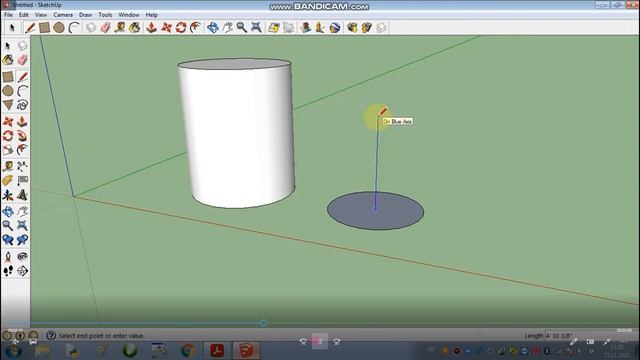Click the SketchUp taskbar icon

click(x=246, y=351)
